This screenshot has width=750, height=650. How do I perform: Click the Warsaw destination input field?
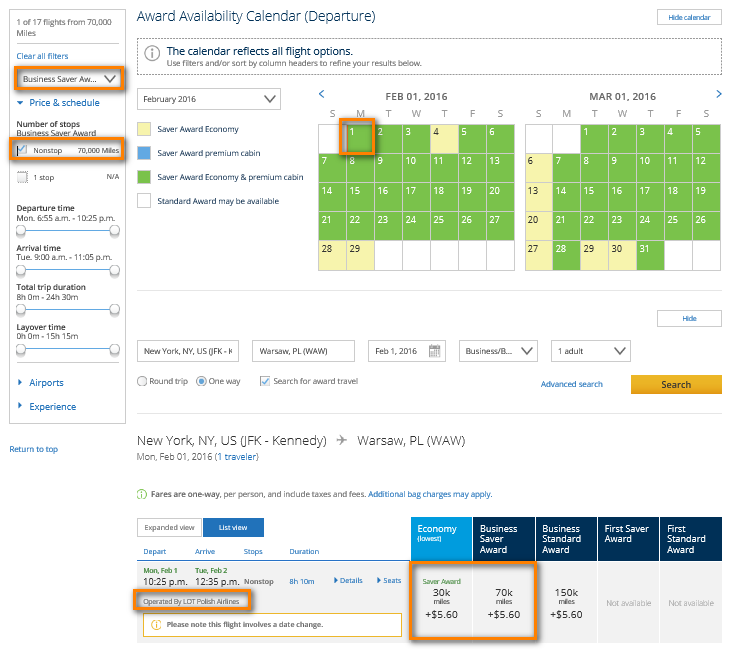pyautogui.click(x=303, y=351)
